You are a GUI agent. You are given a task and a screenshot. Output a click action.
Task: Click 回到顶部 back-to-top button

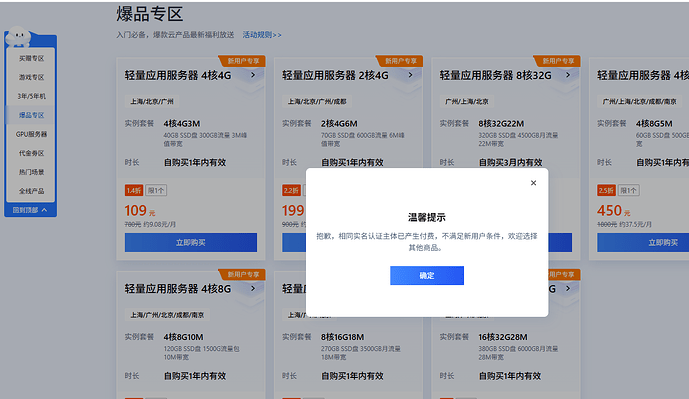point(30,210)
